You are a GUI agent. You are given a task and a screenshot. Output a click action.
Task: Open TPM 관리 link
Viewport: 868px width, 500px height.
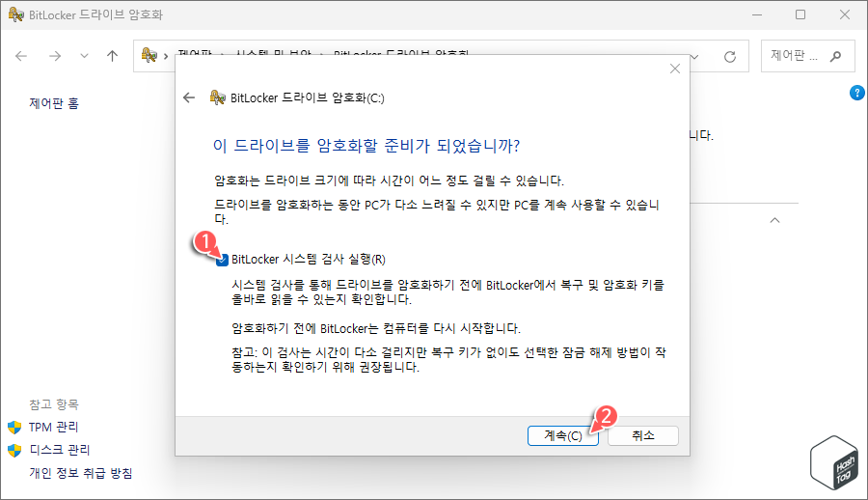(54, 427)
